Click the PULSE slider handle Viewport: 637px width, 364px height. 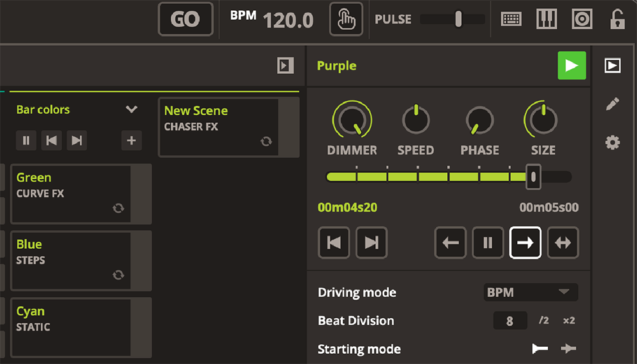tap(458, 20)
